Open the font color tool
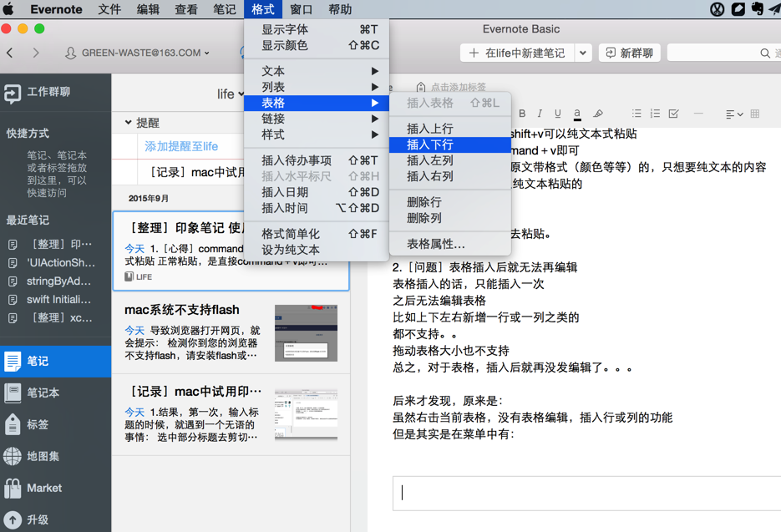 [577, 114]
